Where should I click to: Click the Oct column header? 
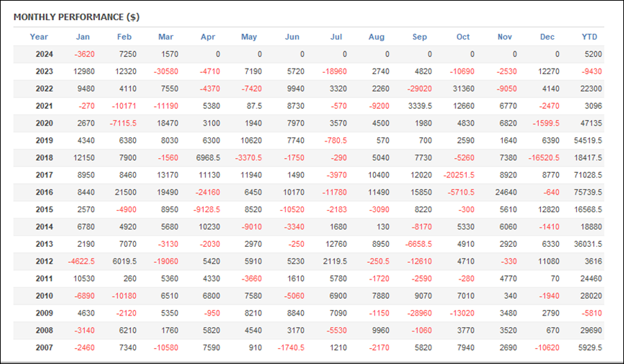463,37
